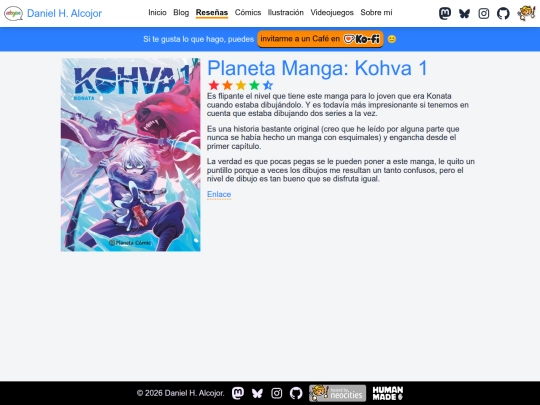Click the © 2026 Daniel H. Alcojor text
Image resolution: width=540 pixels, height=405 pixels.
coord(180,393)
